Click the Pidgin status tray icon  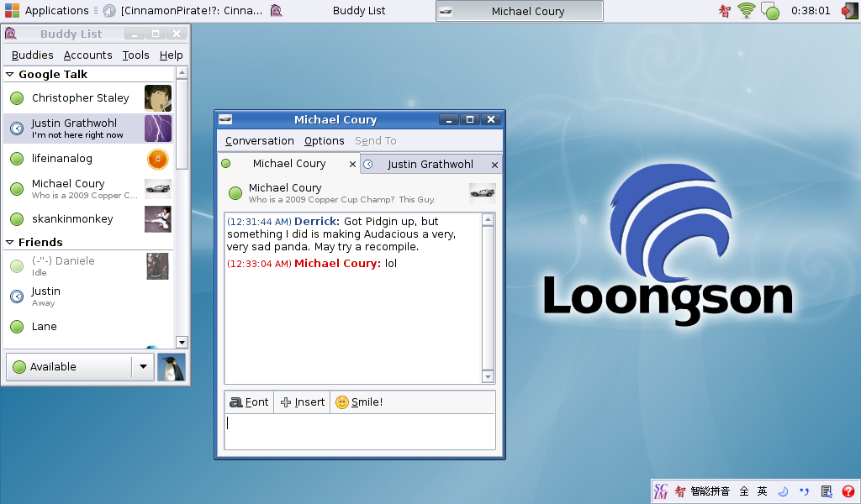770,11
